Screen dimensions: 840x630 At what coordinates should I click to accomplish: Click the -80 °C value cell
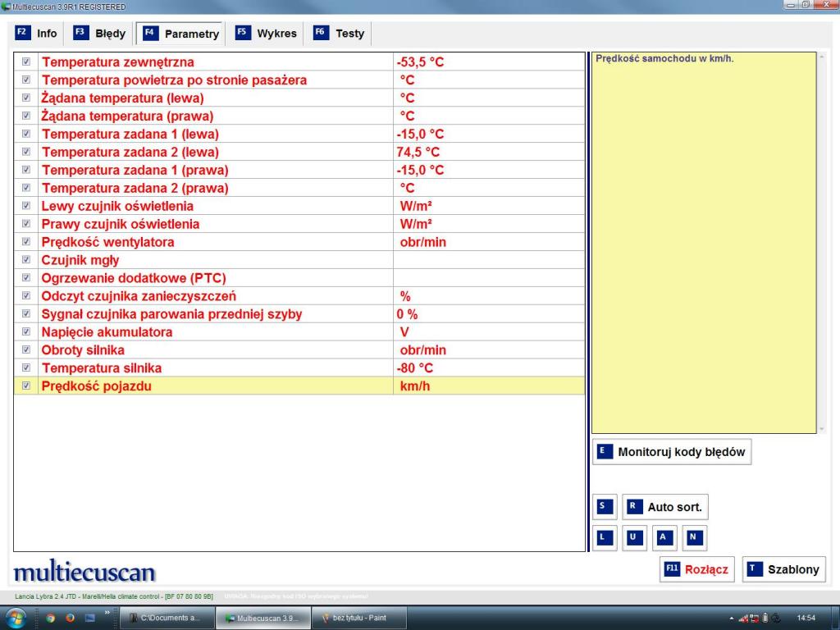[489, 368]
